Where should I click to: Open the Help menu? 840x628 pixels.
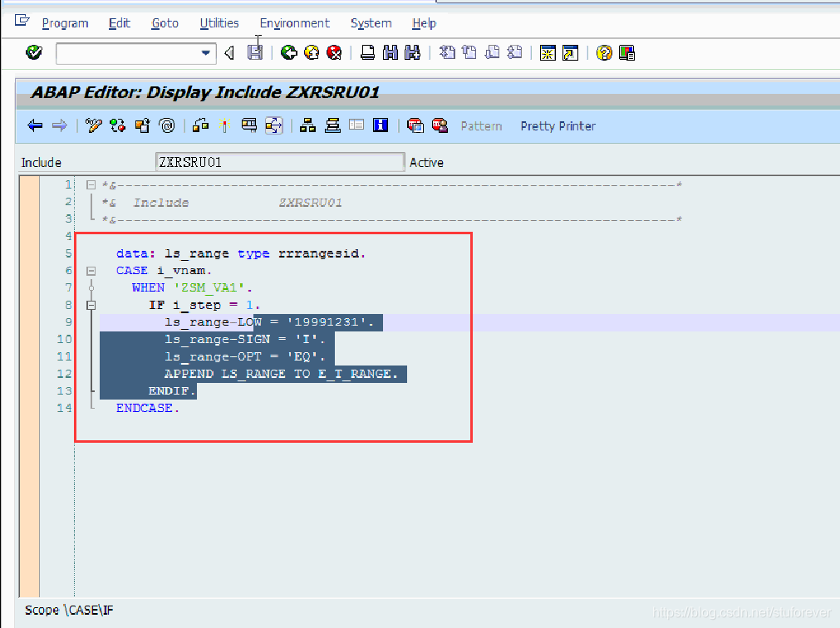(x=425, y=23)
